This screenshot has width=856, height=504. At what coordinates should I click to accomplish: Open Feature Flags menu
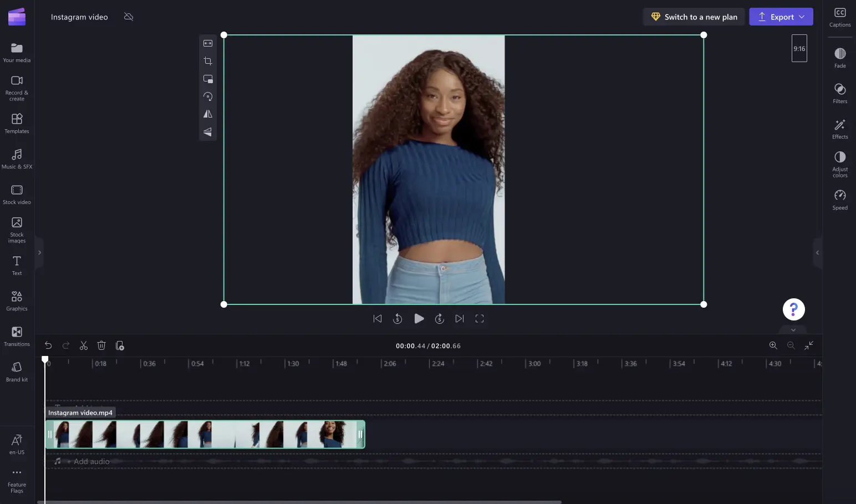click(17, 480)
